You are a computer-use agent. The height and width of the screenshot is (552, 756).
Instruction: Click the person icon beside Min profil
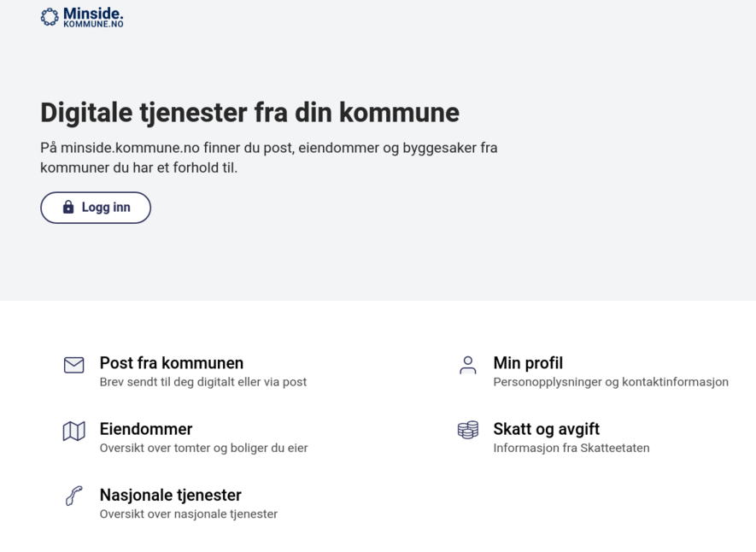(467, 365)
